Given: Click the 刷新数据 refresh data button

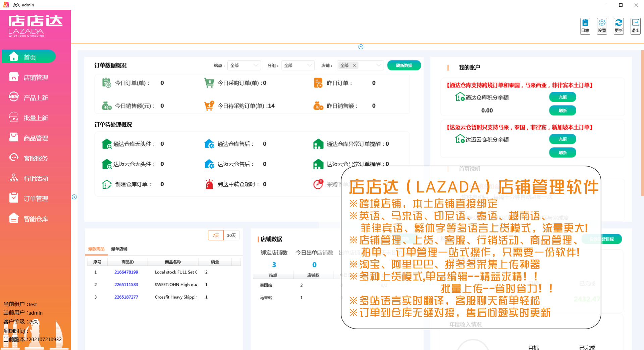Looking at the screenshot, I should click(x=404, y=65).
